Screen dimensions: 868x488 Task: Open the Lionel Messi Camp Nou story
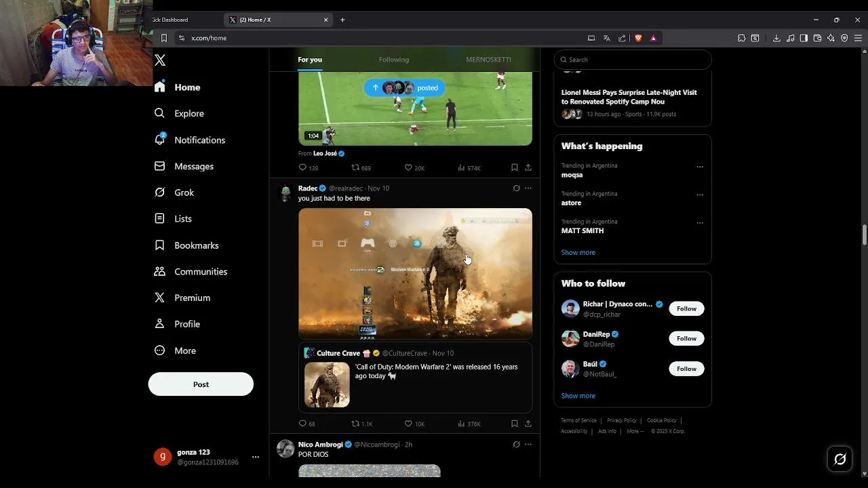click(633, 103)
